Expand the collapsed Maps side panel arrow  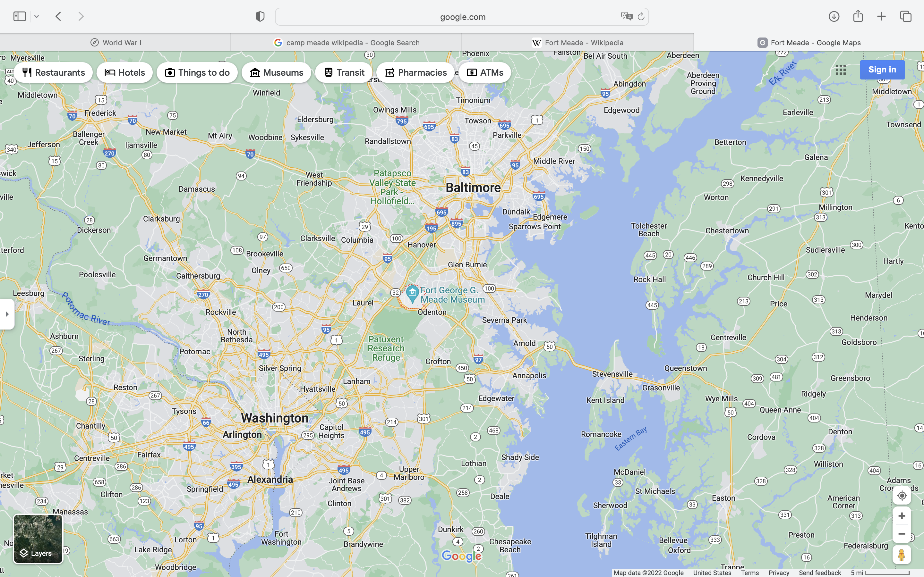7,314
